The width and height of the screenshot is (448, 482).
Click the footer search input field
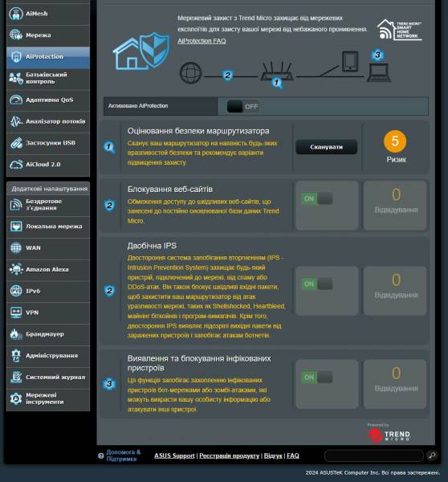click(373, 455)
